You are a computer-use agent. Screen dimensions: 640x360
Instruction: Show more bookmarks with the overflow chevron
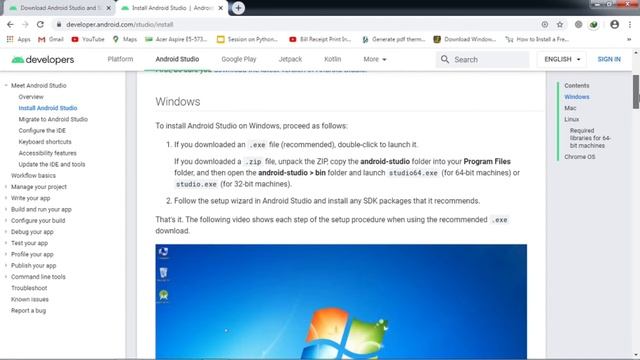[x=629, y=39]
